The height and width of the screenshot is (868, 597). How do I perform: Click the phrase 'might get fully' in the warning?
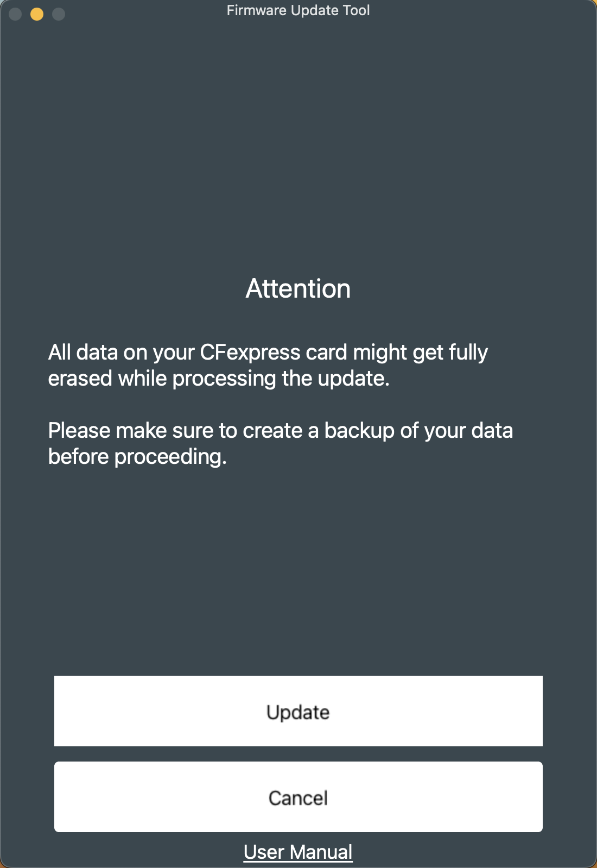pos(421,353)
